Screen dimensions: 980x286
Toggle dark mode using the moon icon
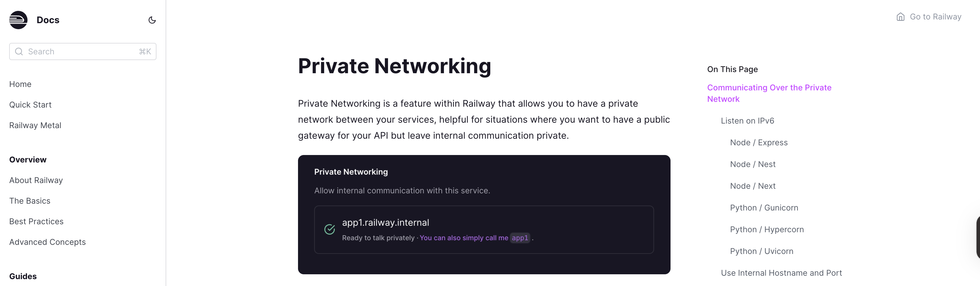point(152,20)
